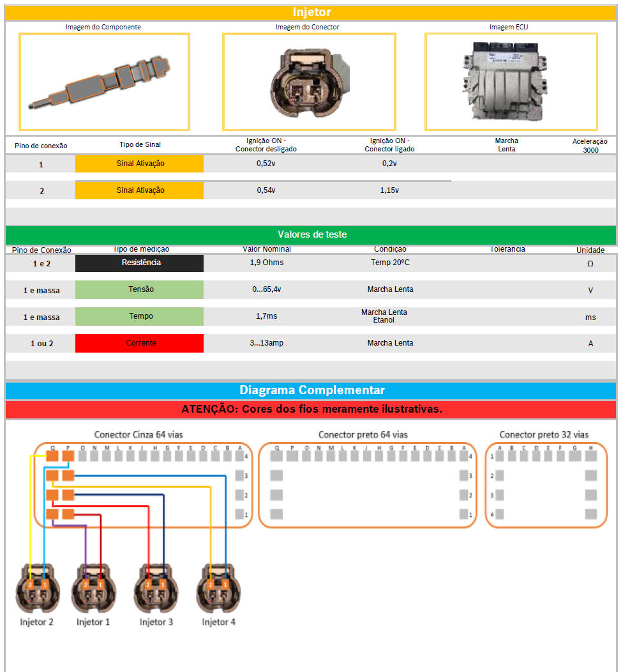Select the red Corrente cell

pyautogui.click(x=139, y=343)
